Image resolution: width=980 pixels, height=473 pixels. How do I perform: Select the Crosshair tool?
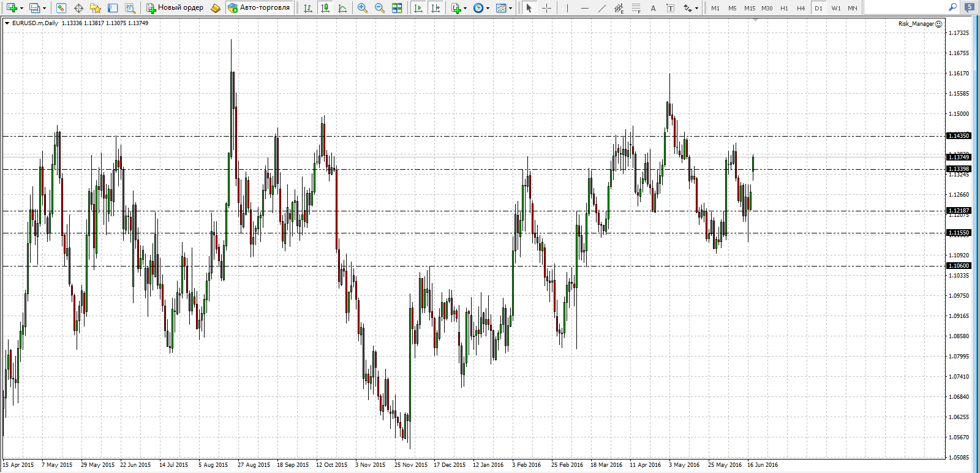pyautogui.click(x=546, y=8)
